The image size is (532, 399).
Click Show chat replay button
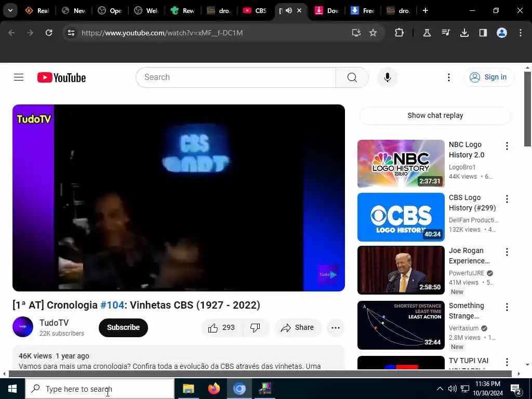pyautogui.click(x=435, y=115)
